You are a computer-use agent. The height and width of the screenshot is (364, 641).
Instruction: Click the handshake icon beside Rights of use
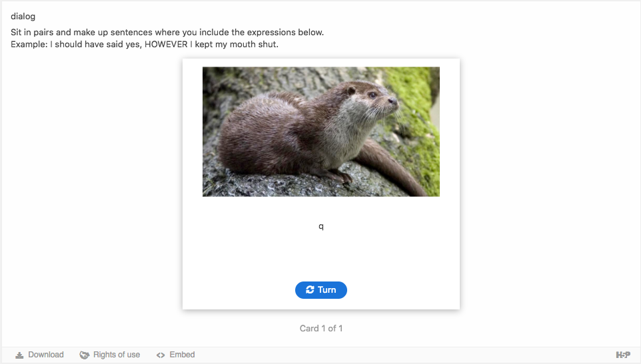tap(84, 355)
